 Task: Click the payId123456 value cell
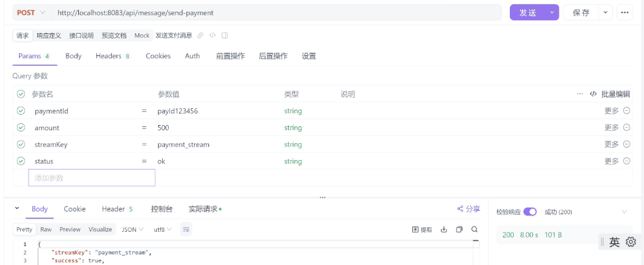pyautogui.click(x=178, y=111)
